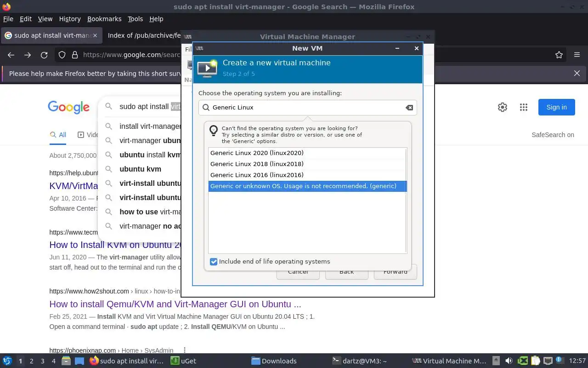Open the Bookmarks menu
Screen dimensions: 588x368
[104, 19]
